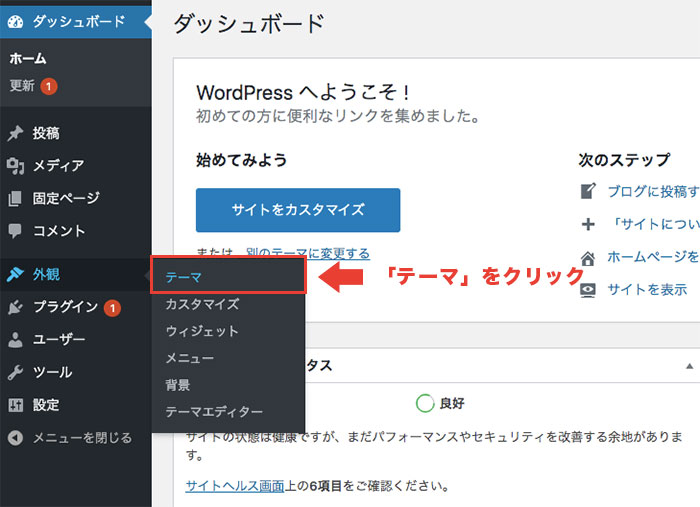
Task: Select カスタマイズ in the 外観 flyout
Action: pyautogui.click(x=202, y=304)
